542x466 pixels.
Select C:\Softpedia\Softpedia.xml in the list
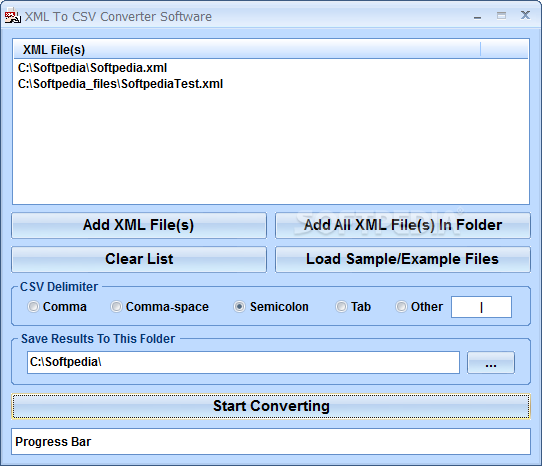pyautogui.click(x=92, y=68)
